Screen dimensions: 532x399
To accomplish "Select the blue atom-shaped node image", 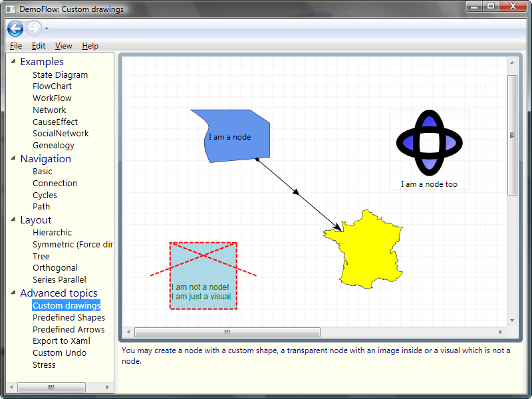I will (x=429, y=142).
